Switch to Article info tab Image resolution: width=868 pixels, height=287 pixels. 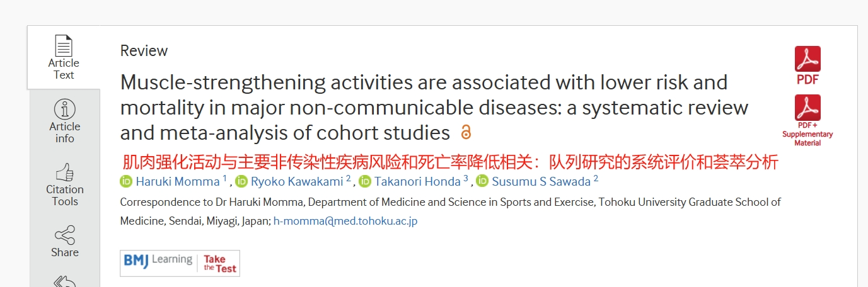click(64, 121)
